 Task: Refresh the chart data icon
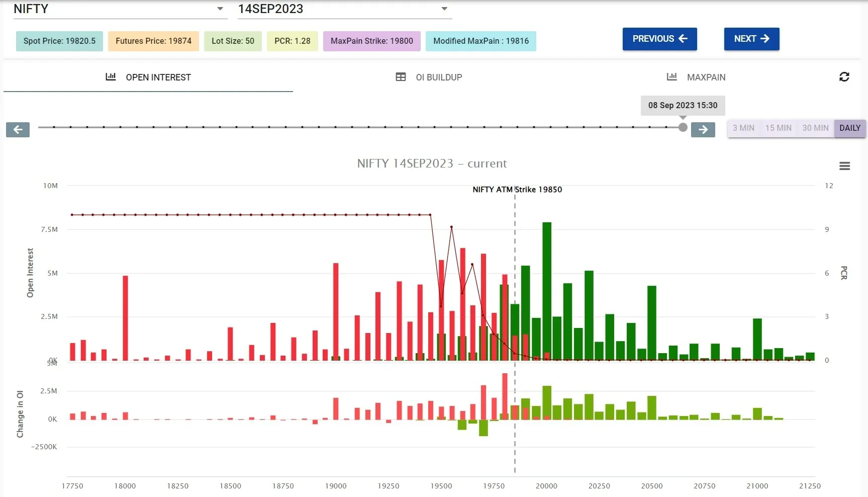(844, 76)
